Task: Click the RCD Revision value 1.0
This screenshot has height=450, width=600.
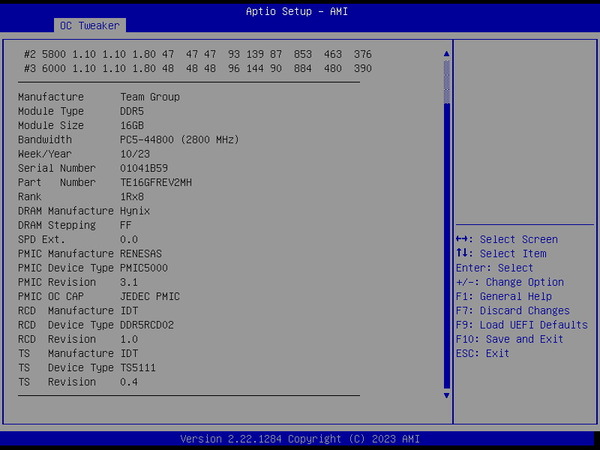Action: (x=129, y=339)
